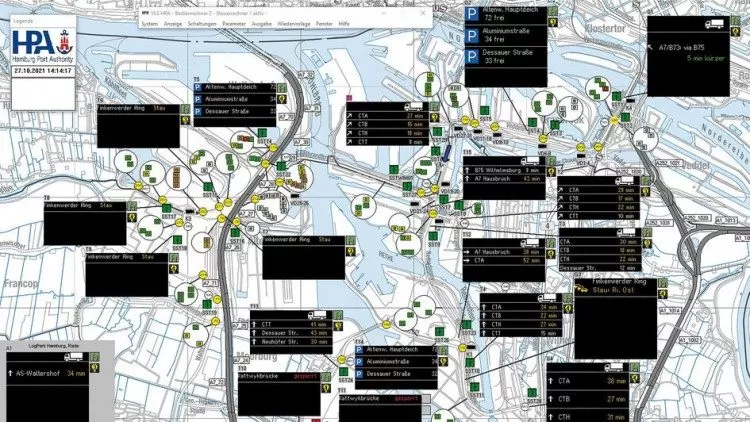Click the yellow car congestion icon on Stau Ri. Ost sign
This screenshot has width=750, height=422.
pos(582,288)
